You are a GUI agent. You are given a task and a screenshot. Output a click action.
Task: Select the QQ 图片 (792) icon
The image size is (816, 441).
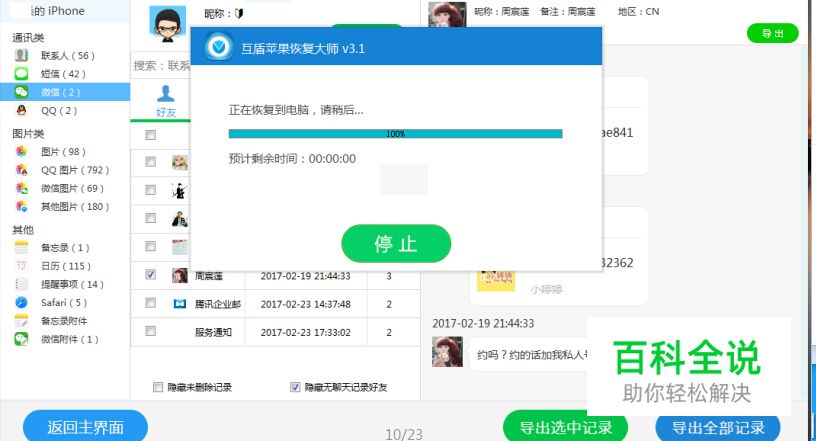(x=21, y=169)
